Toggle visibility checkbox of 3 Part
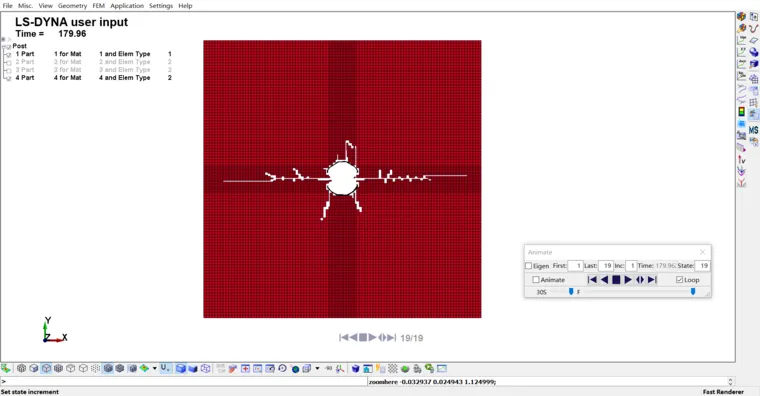The height and width of the screenshot is (396, 760). pyautogui.click(x=9, y=70)
